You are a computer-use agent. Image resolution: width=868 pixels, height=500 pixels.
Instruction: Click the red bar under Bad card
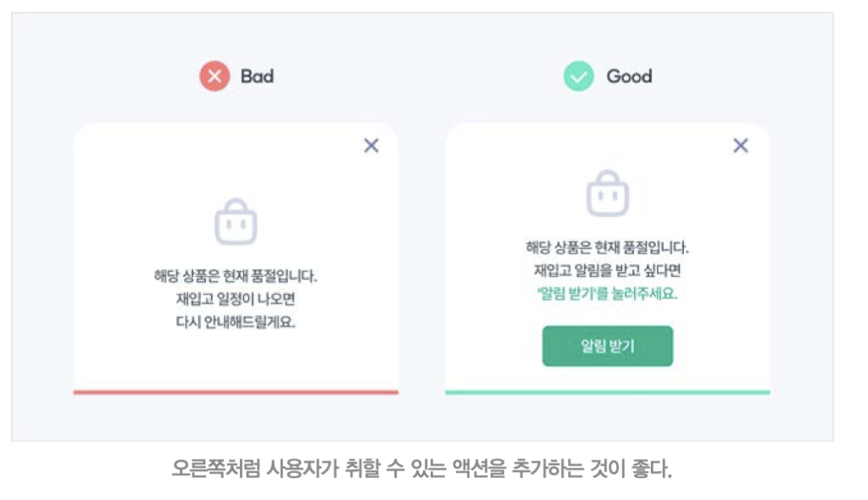[236, 392]
